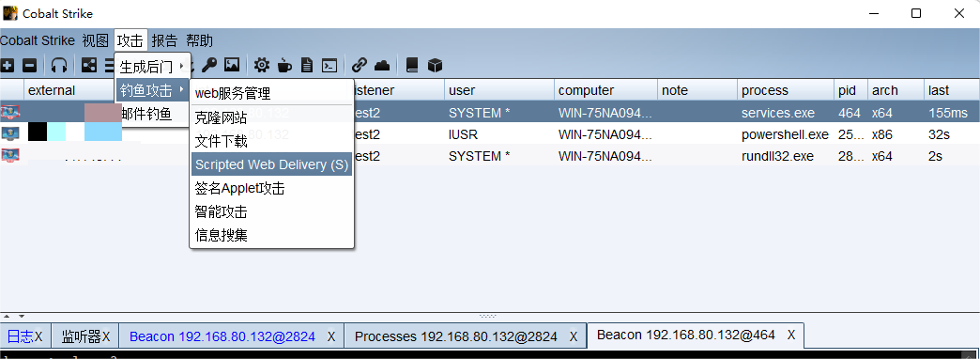Click the terminal scripted delivery icon
The height and width of the screenshot is (359, 980).
coord(329,65)
